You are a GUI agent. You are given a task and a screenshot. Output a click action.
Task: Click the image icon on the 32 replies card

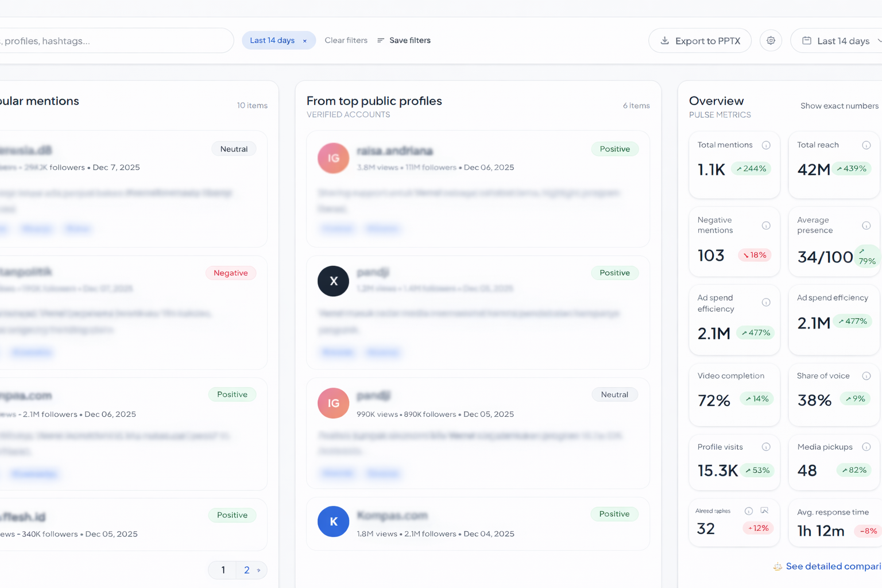(764, 510)
